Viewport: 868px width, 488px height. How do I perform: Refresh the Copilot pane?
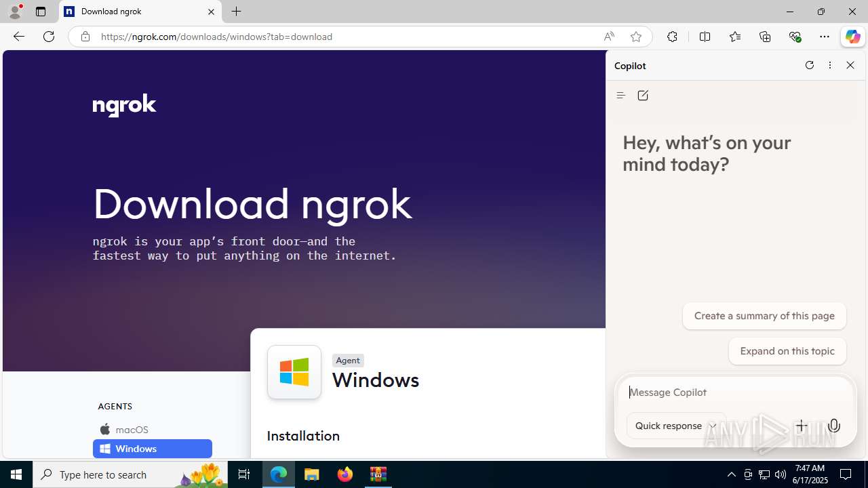point(809,65)
